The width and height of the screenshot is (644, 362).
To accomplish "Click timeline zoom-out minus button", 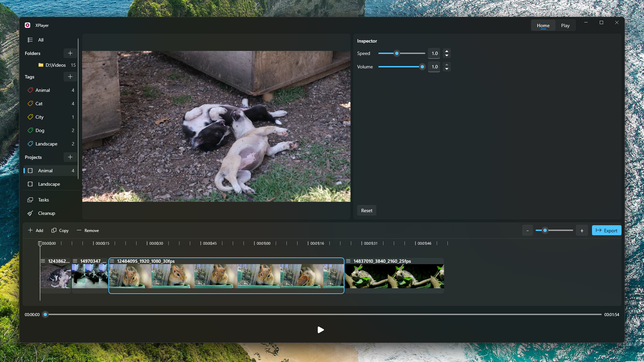I will click(528, 231).
